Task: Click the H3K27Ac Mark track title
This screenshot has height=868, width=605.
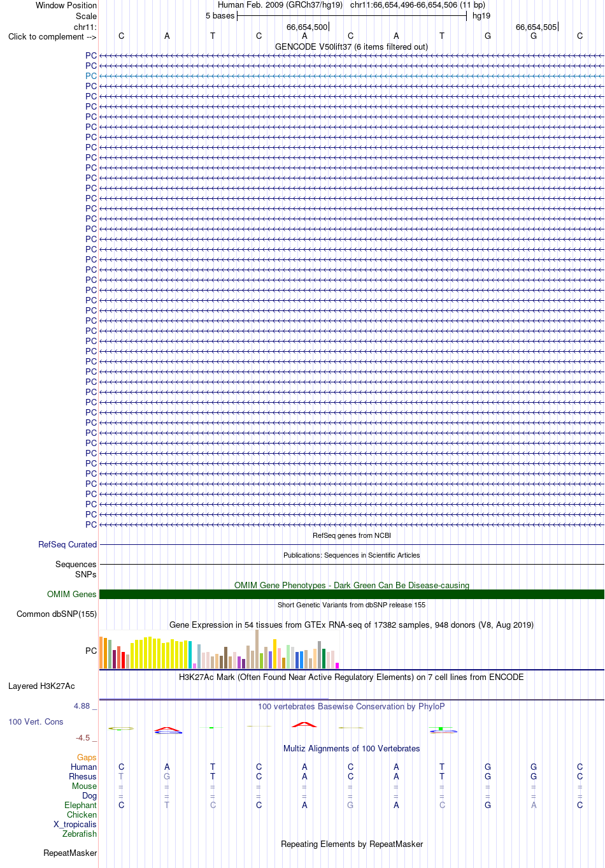Action: tap(352, 677)
